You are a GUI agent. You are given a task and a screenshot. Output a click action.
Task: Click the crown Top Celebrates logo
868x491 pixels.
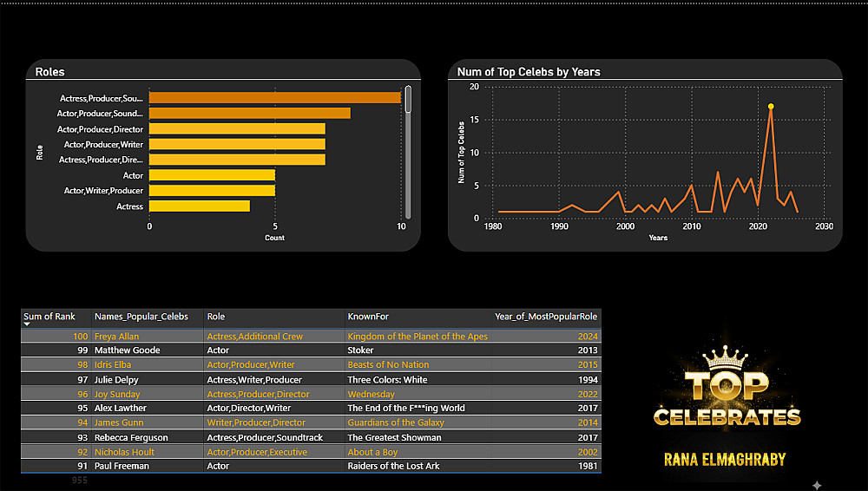tap(727, 386)
